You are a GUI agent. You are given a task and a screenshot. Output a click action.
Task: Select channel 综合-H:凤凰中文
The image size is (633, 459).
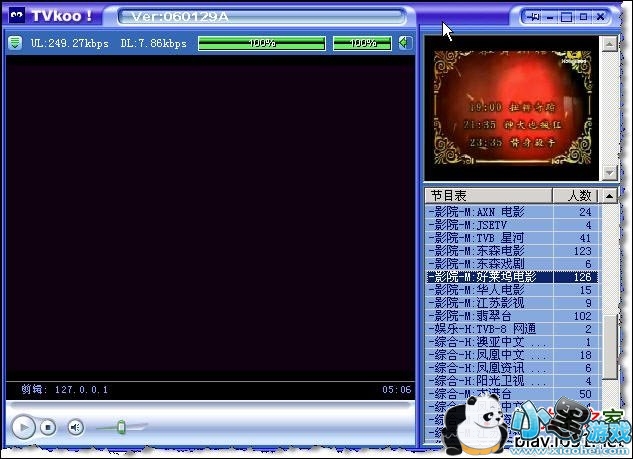[x=513, y=355]
